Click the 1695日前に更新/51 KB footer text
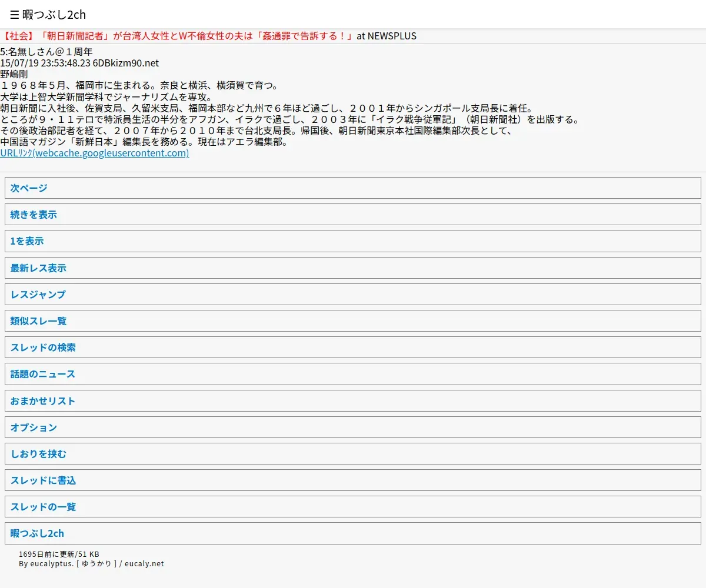Image resolution: width=706 pixels, height=588 pixels. tap(59, 554)
